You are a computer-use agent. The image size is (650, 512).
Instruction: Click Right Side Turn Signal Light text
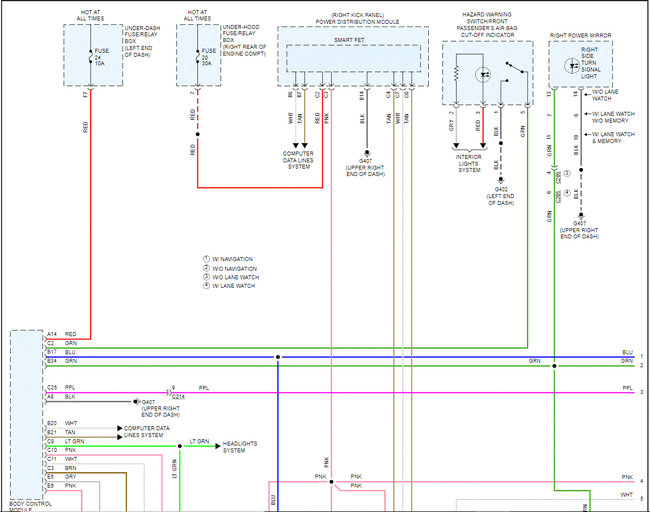tap(590, 63)
